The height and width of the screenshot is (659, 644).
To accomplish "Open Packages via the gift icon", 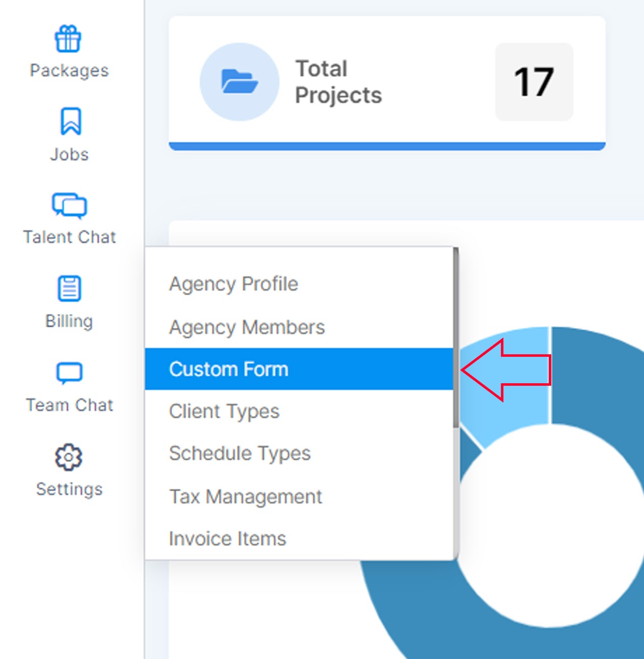I will pyautogui.click(x=68, y=39).
